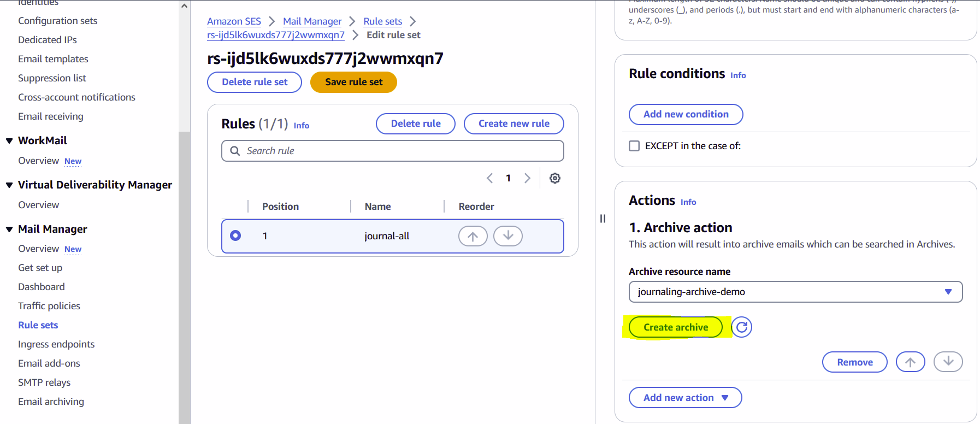Focus the Search rule field

pos(393,151)
